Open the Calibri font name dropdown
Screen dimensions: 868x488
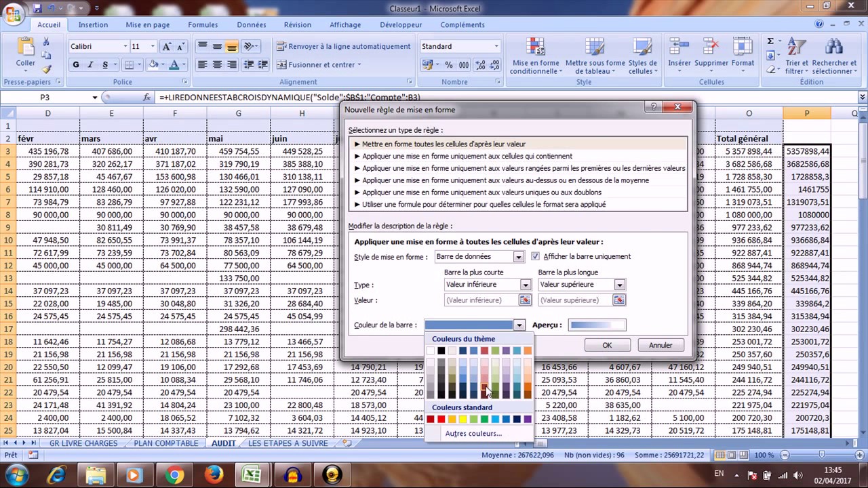(x=125, y=46)
